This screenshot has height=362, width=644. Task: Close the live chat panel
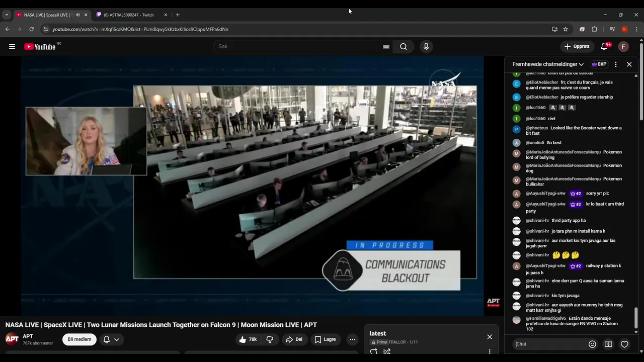629,64
